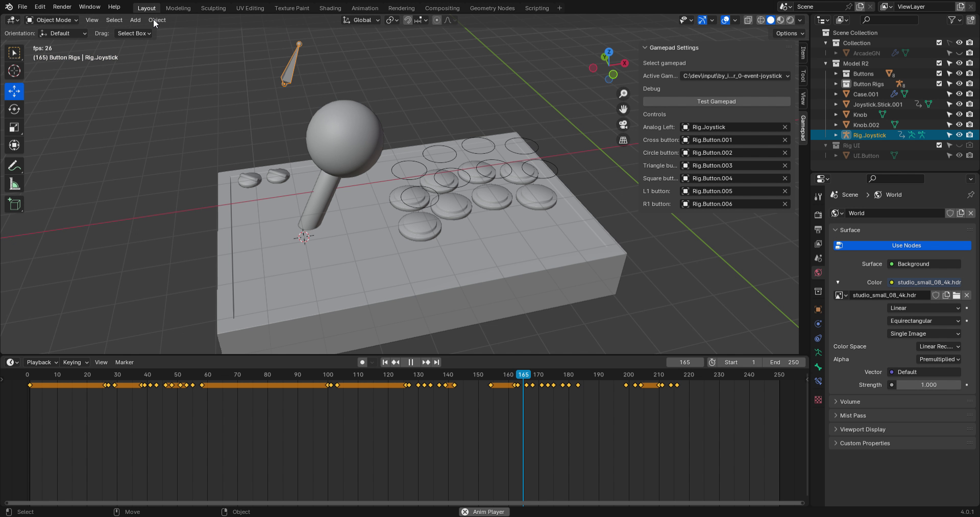980x517 pixels.
Task: Expand the Joystick.Stick.001 tree item
Action: [837, 104]
